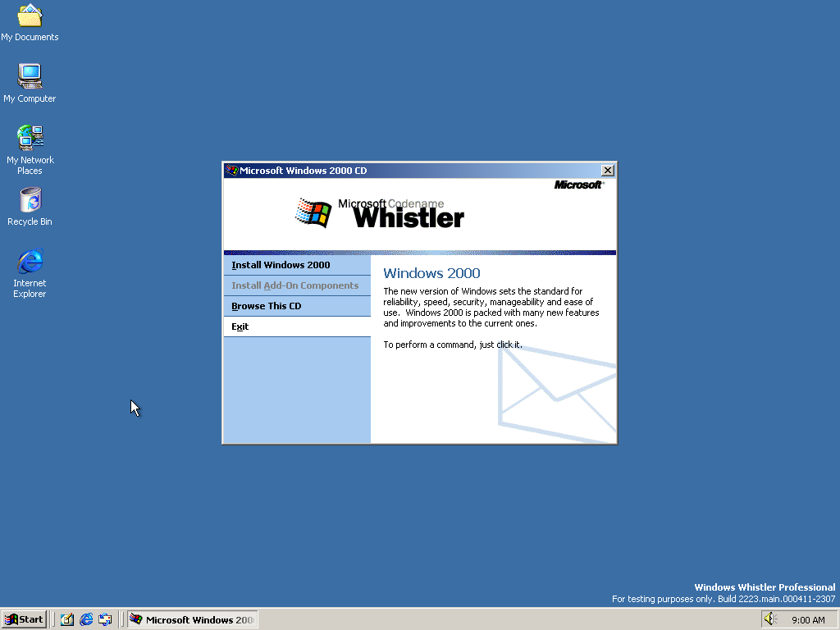Screen dimensions: 840x630
Task: Click the dialog title bar text
Action: (304, 171)
